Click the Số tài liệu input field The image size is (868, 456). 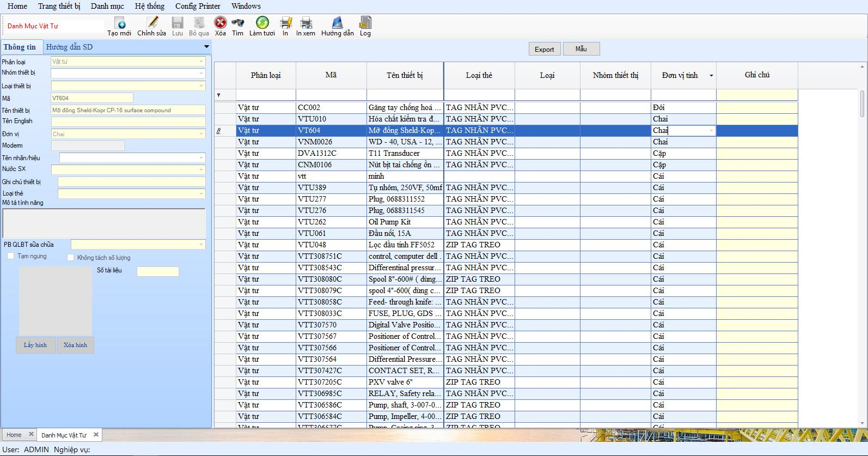click(157, 271)
